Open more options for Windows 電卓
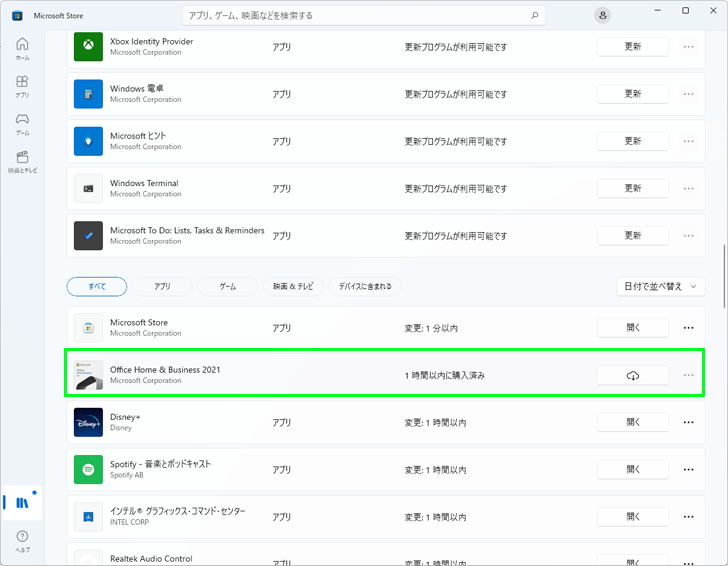This screenshot has height=566, width=728. [689, 94]
